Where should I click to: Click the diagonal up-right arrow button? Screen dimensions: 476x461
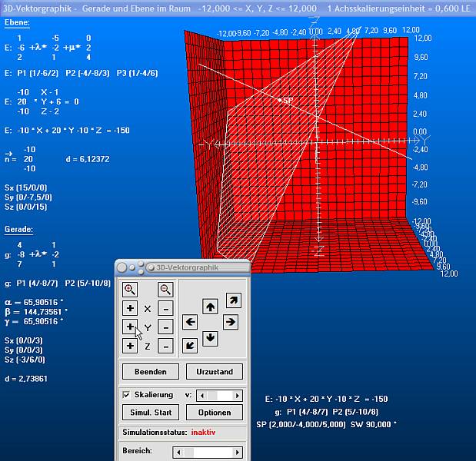pos(233,300)
